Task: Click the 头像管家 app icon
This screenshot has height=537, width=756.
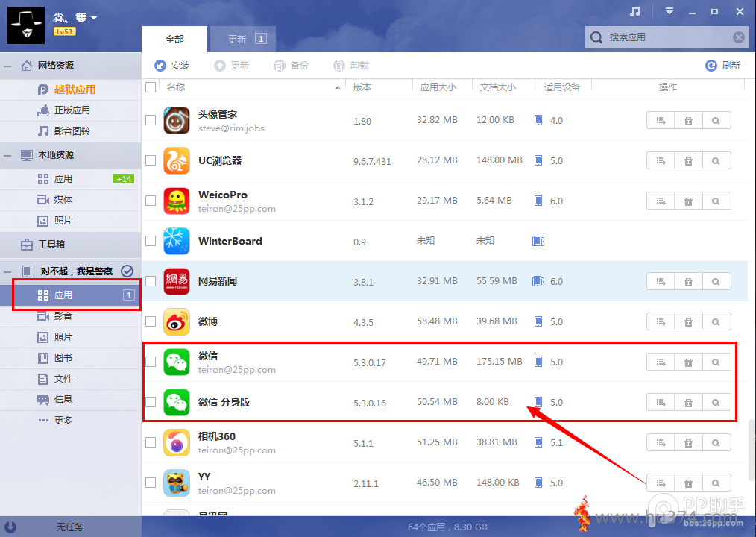Action: click(177, 120)
